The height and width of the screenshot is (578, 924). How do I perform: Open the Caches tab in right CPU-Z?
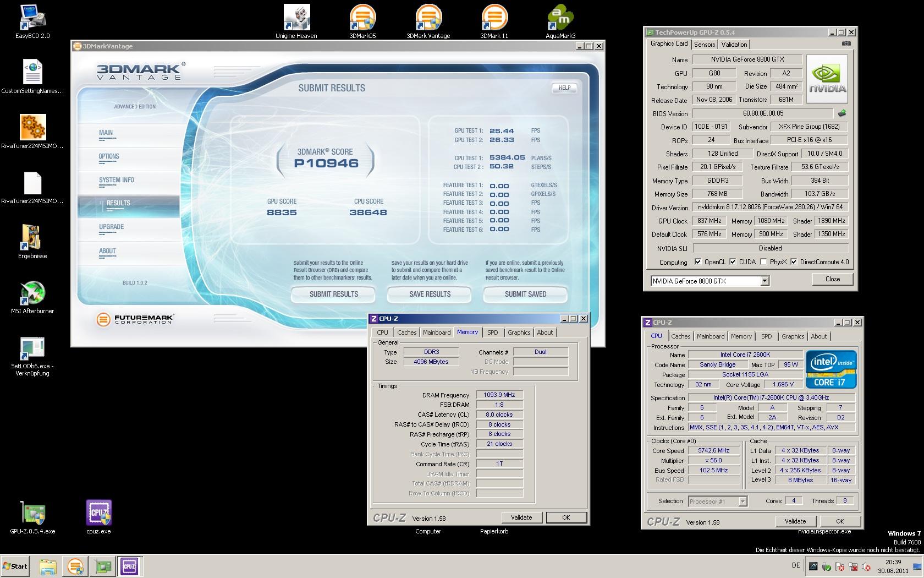(x=681, y=336)
